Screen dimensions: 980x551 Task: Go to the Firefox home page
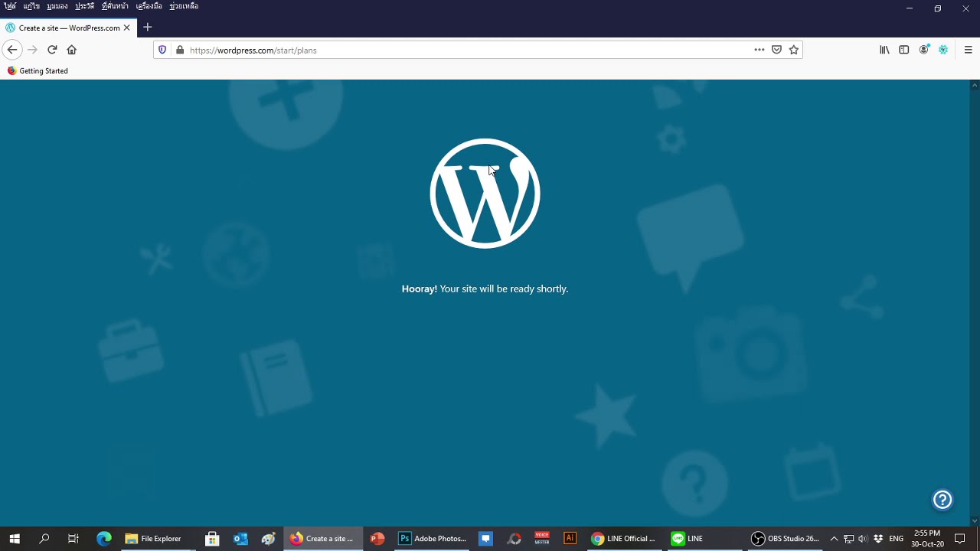72,50
